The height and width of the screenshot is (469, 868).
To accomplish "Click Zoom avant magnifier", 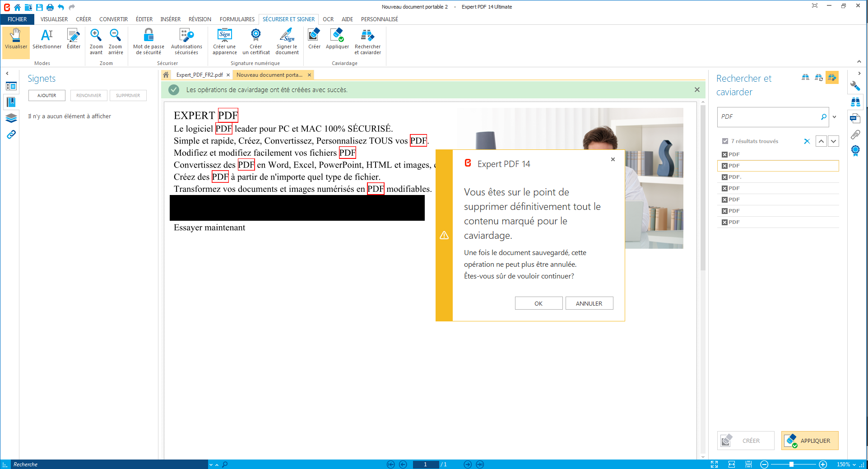I will pos(96,42).
